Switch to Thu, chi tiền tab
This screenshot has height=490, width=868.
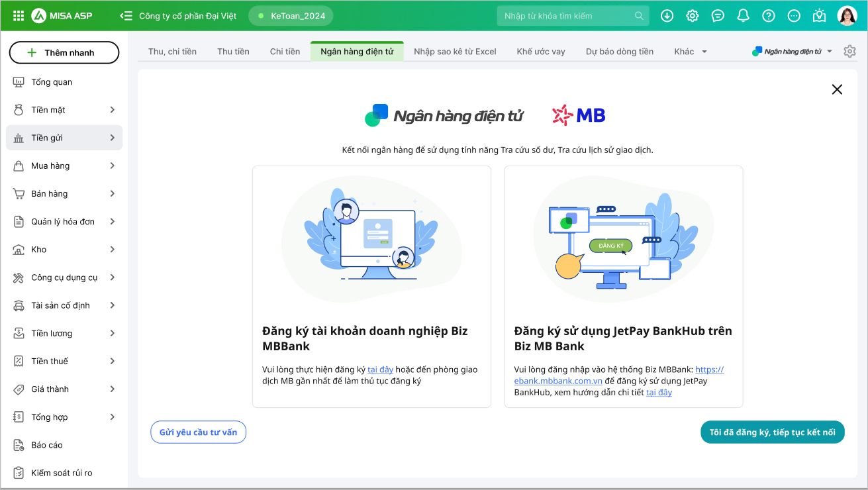pyautogui.click(x=172, y=52)
